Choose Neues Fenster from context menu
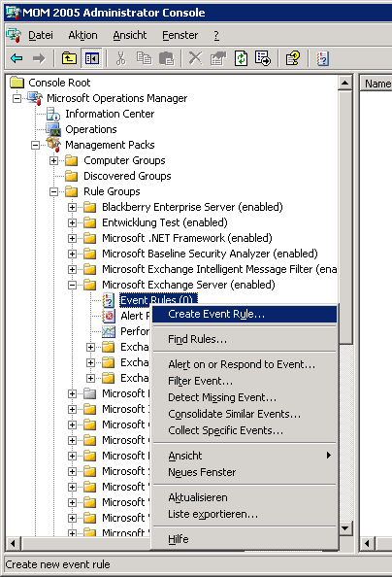Viewport: 392px width, 577px height. 245,472
